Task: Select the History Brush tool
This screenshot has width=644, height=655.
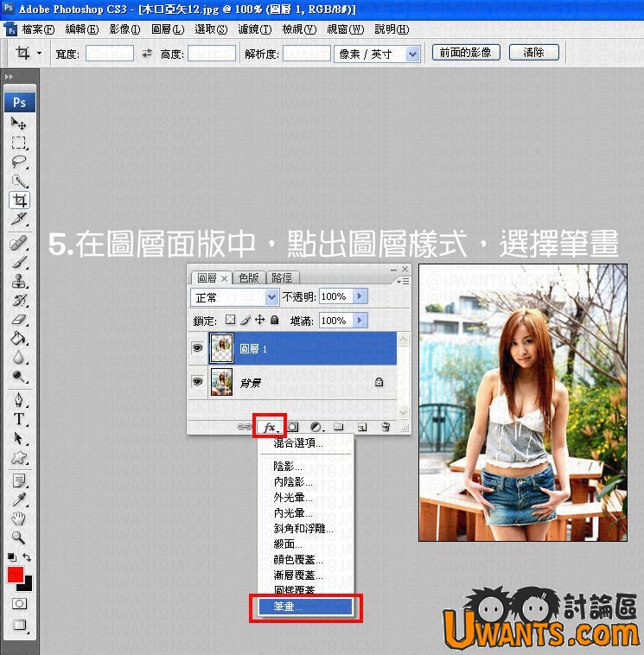Action: click(18, 301)
